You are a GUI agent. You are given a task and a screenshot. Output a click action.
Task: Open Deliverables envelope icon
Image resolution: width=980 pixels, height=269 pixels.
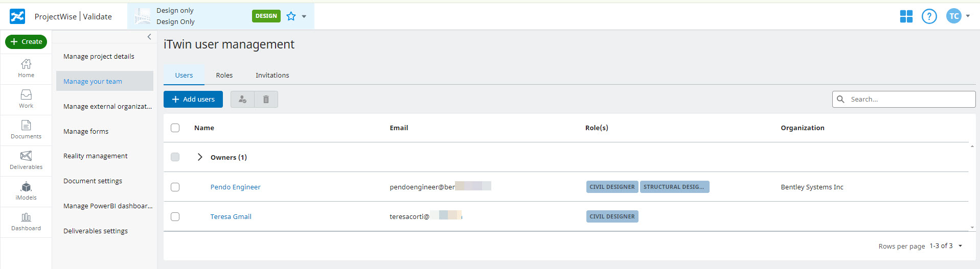coord(26,156)
